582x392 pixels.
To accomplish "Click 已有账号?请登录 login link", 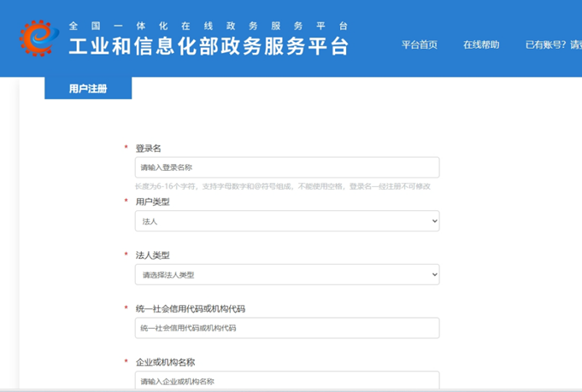I will [554, 45].
